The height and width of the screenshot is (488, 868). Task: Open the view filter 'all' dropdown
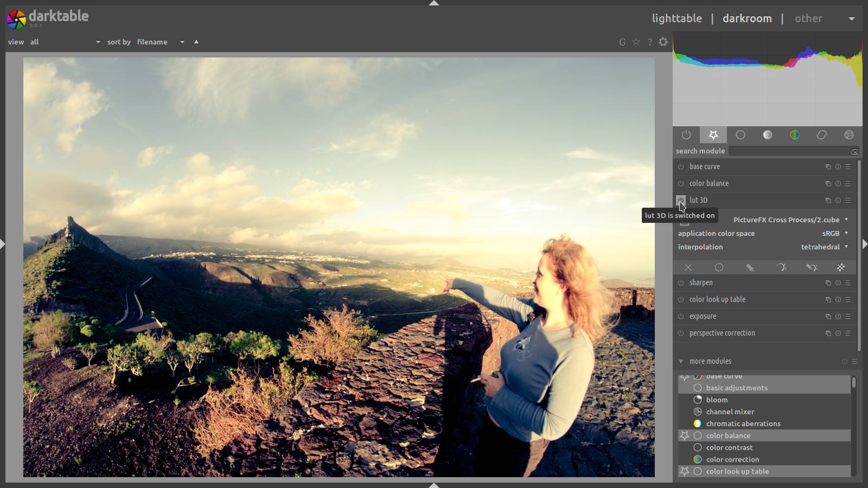pyautogui.click(x=65, y=42)
